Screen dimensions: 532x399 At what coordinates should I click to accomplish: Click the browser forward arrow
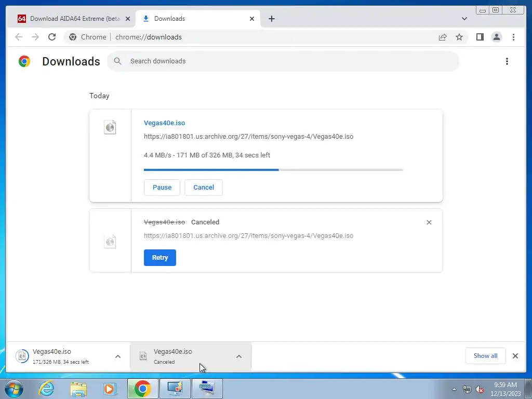(x=35, y=37)
